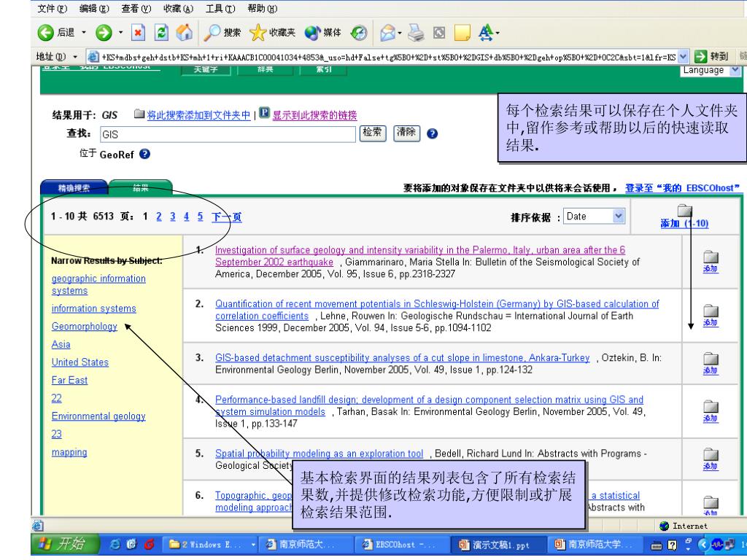Click the 查找 search input field
747x560 pixels.
(228, 134)
